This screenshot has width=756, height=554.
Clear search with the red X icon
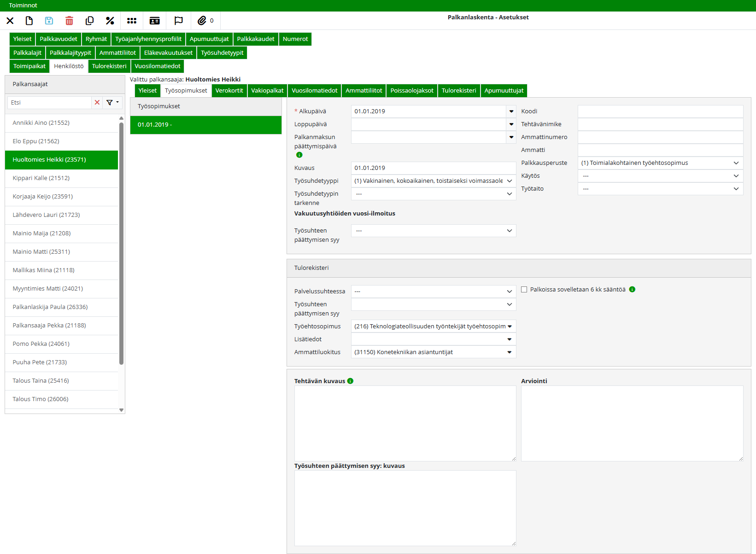[97, 103]
